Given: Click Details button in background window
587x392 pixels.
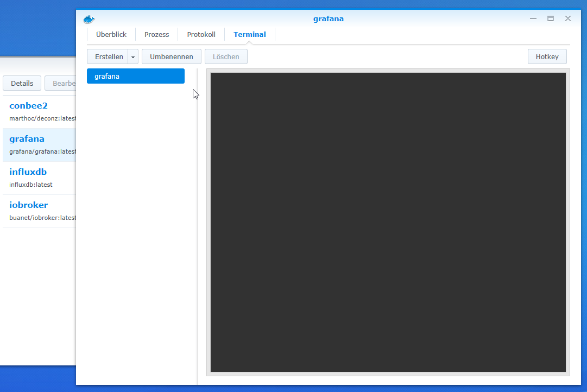Looking at the screenshot, I should [x=22, y=83].
